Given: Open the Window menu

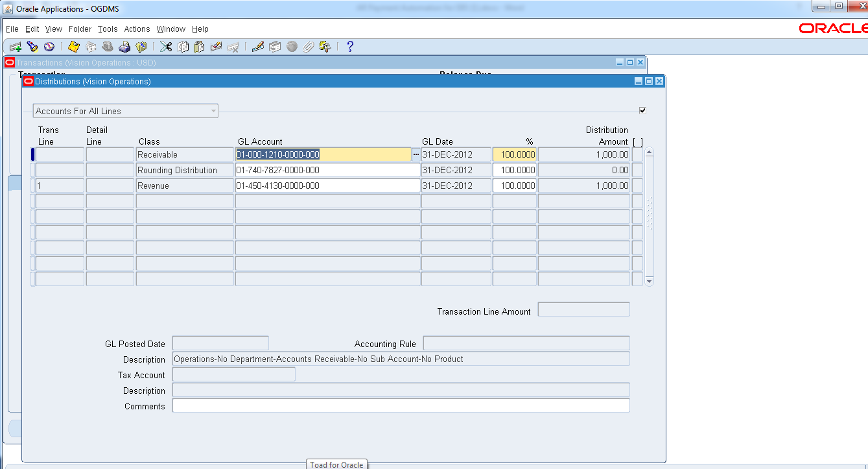Looking at the screenshot, I should pyautogui.click(x=171, y=29).
